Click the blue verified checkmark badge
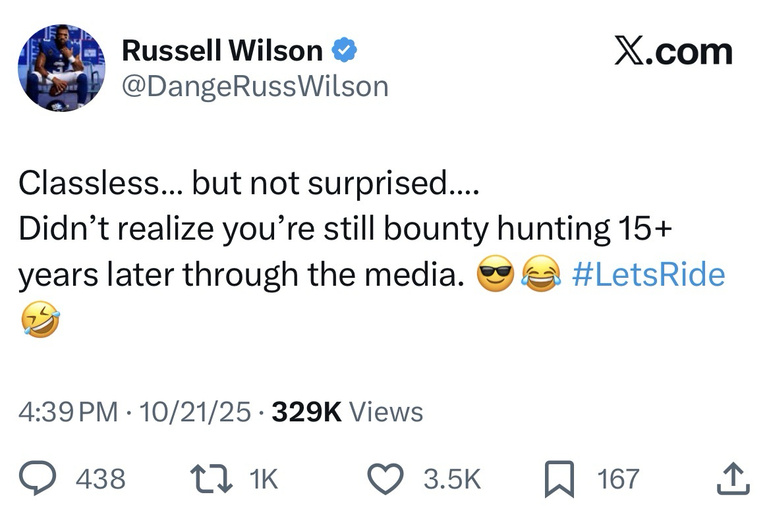Viewport: 771px width, 532px height. tap(344, 51)
